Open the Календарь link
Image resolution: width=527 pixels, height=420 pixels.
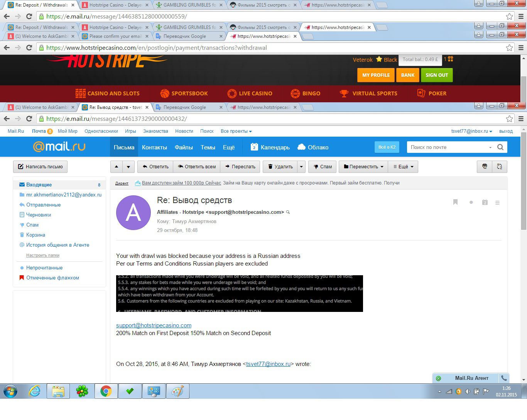coord(270,147)
